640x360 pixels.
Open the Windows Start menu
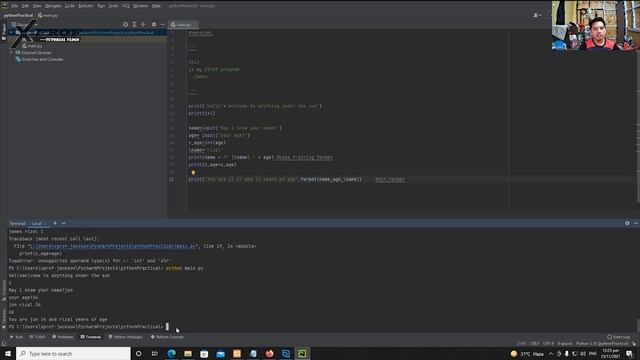[8, 353]
